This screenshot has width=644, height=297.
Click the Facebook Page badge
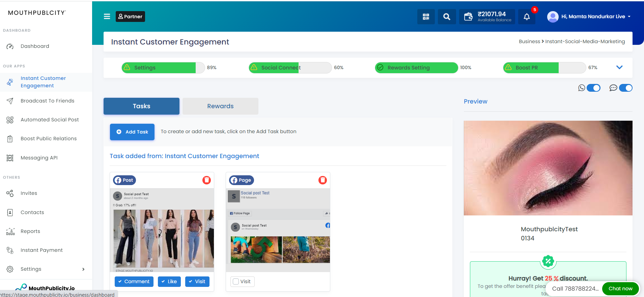tap(242, 180)
